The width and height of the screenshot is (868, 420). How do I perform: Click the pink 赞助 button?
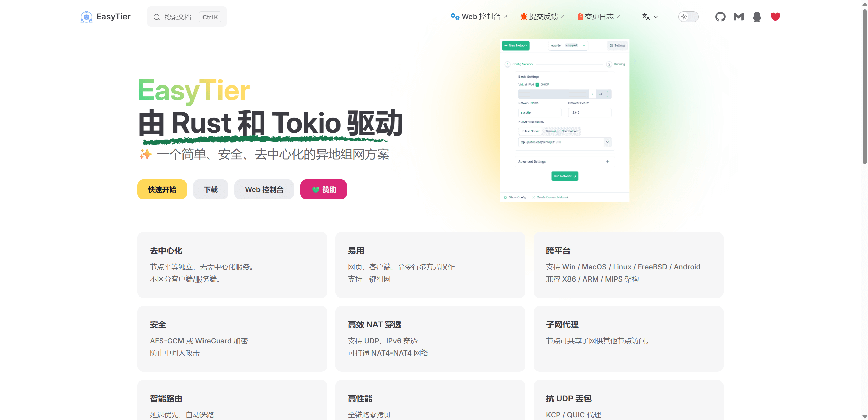[323, 190]
